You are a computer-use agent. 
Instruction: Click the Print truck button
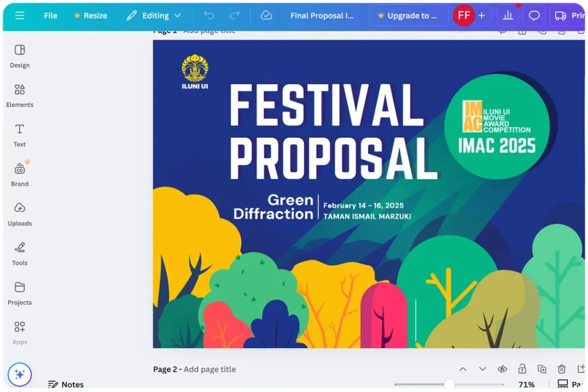(568, 15)
